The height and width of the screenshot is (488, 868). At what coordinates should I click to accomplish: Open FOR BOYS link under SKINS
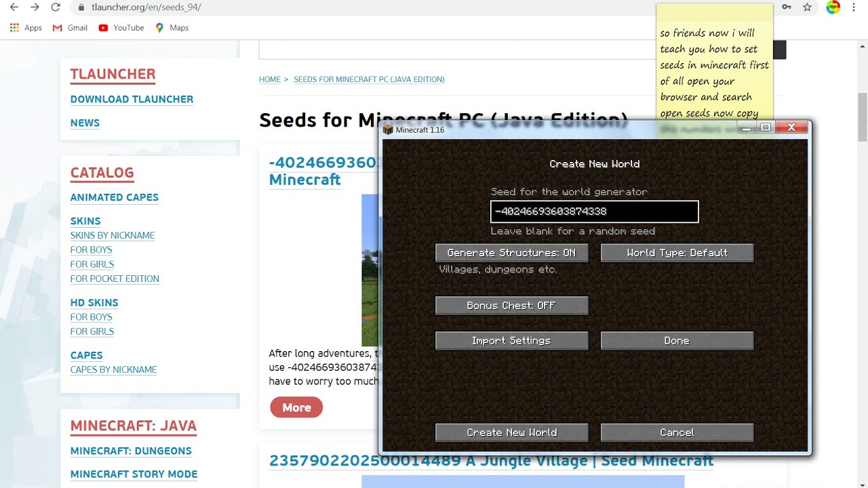pyautogui.click(x=91, y=249)
